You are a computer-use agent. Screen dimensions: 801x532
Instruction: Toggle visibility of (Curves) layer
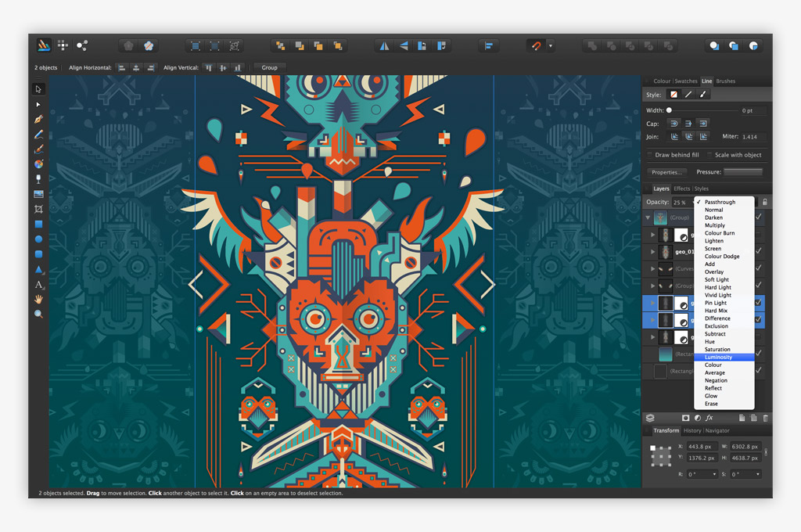759,268
